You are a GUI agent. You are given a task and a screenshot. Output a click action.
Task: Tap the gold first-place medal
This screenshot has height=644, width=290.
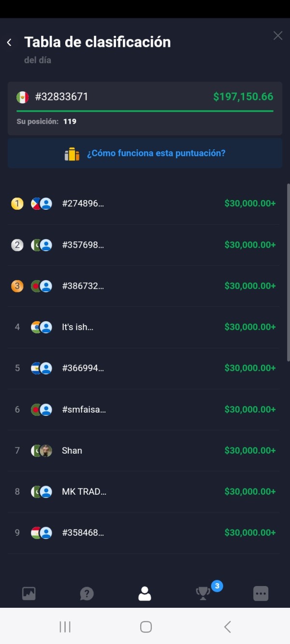17,204
